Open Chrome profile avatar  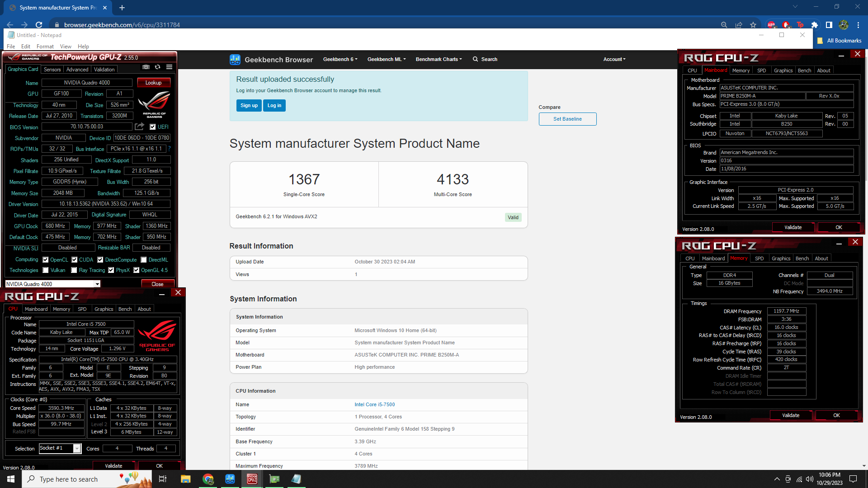(844, 25)
